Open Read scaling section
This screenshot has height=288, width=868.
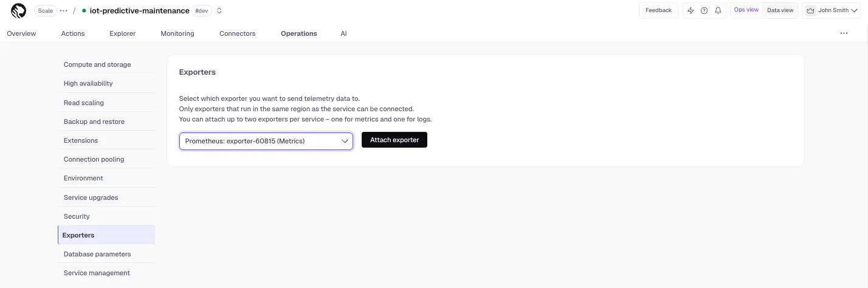point(106,103)
